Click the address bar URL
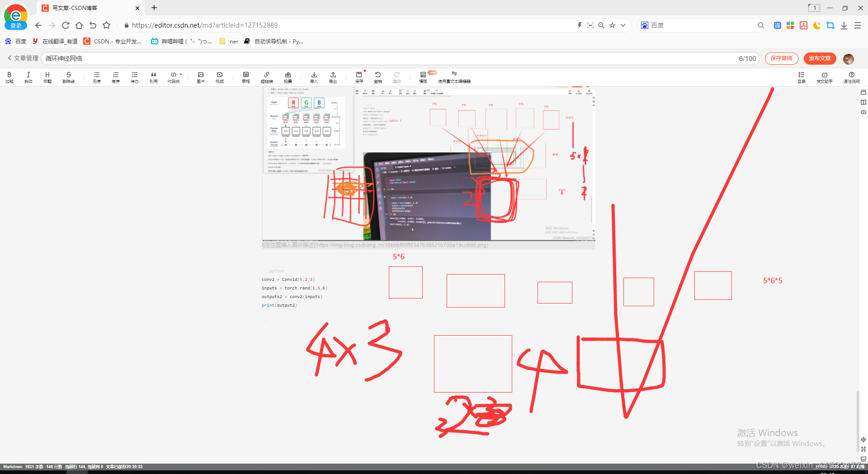This screenshot has height=474, width=868. coord(205,25)
